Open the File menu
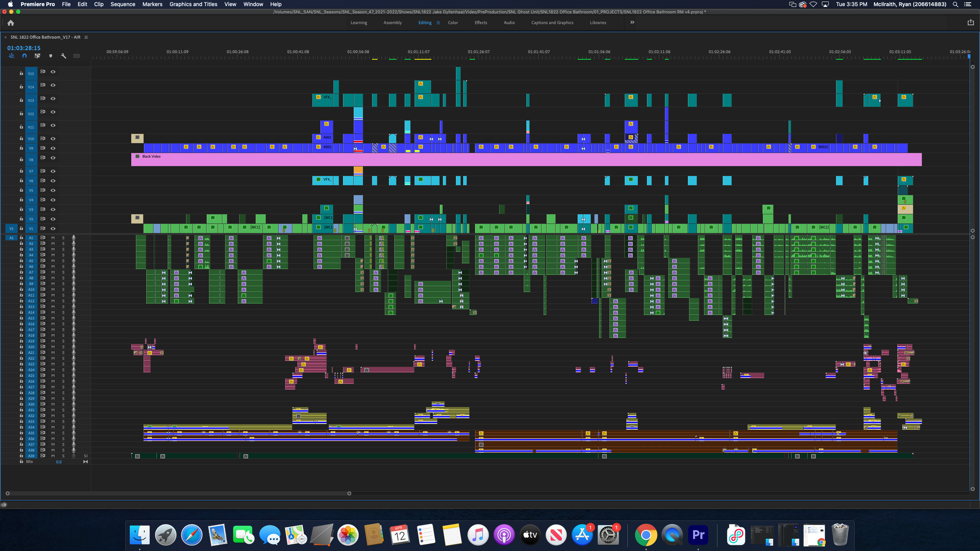The image size is (980, 551). click(x=66, y=4)
